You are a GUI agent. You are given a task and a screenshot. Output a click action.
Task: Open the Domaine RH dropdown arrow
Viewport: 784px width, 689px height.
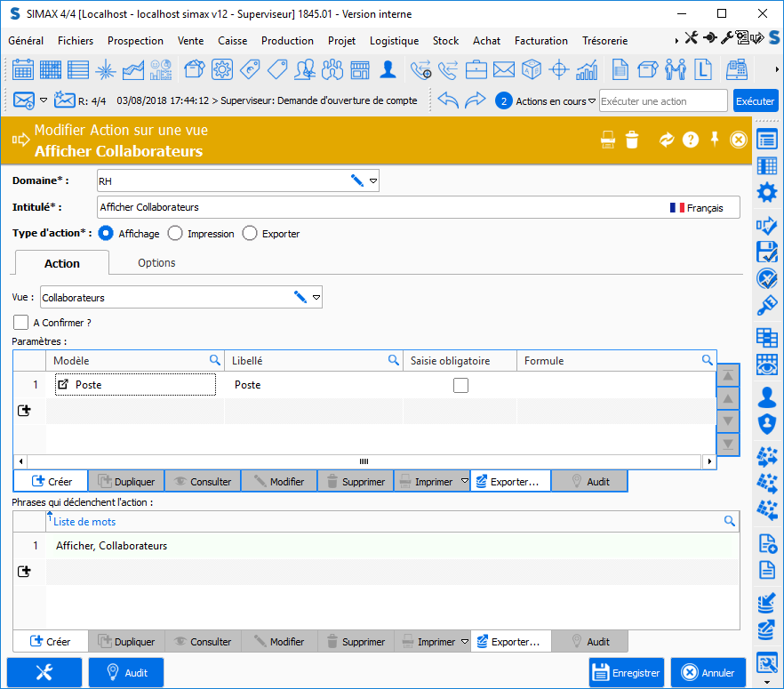[373, 180]
